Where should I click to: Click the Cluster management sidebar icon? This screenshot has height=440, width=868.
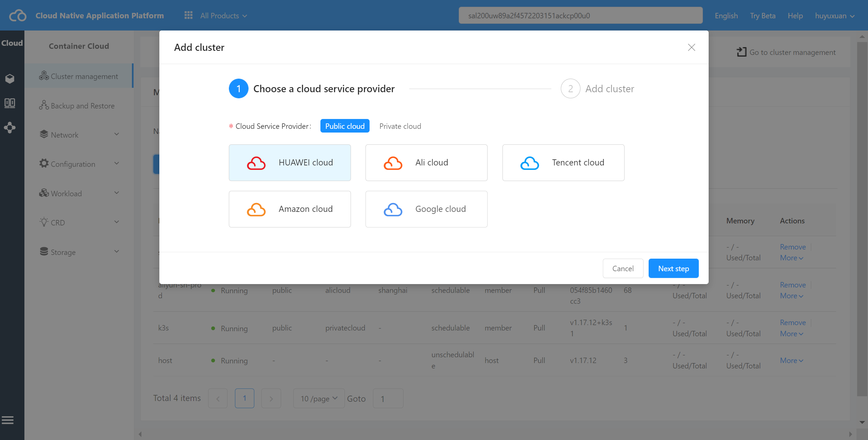[x=44, y=76]
